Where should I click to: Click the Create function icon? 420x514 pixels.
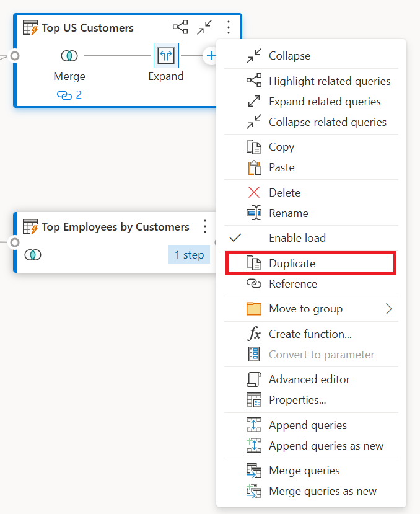[256, 334]
